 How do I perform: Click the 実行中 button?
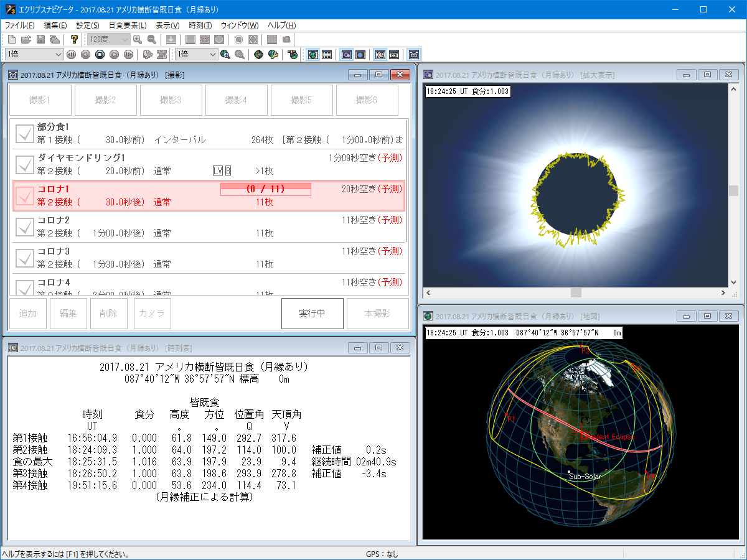[312, 314]
